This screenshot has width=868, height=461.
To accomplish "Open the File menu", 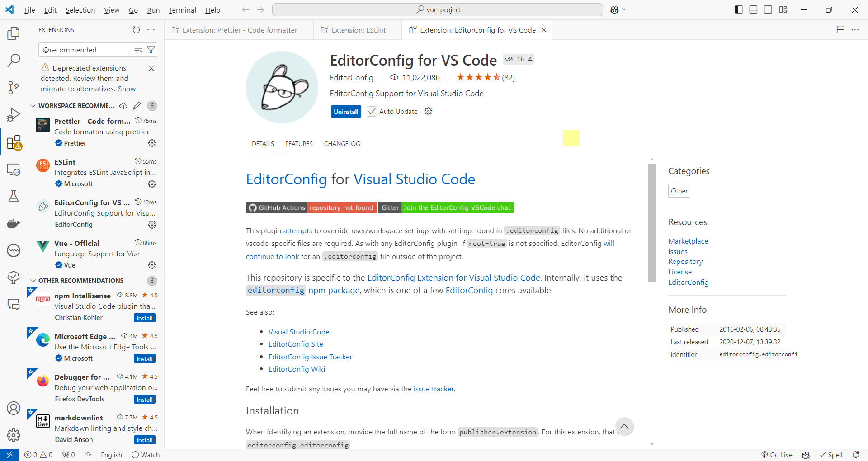I will click(30, 10).
